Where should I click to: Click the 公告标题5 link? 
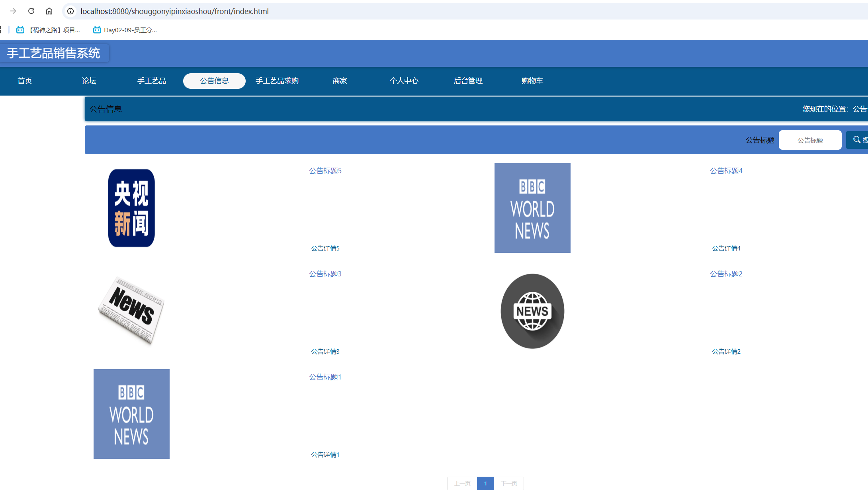pyautogui.click(x=325, y=171)
